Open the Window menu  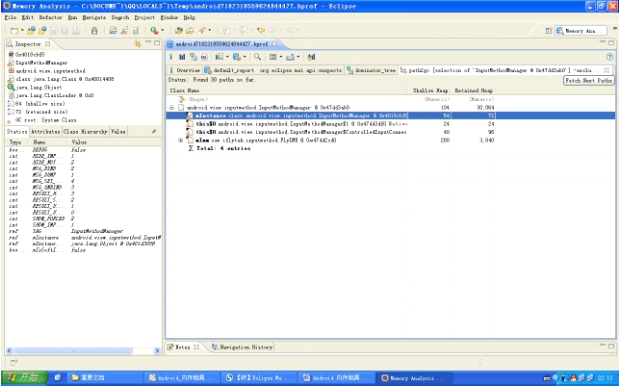point(169,17)
